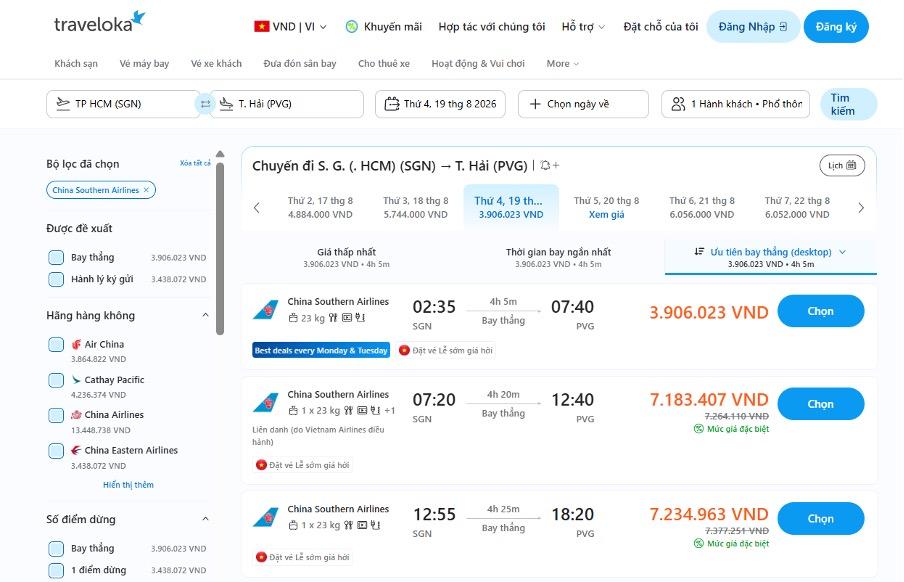Click Xóa tất cả filters link
Viewport: 904px width, 582px height.
pyautogui.click(x=195, y=163)
